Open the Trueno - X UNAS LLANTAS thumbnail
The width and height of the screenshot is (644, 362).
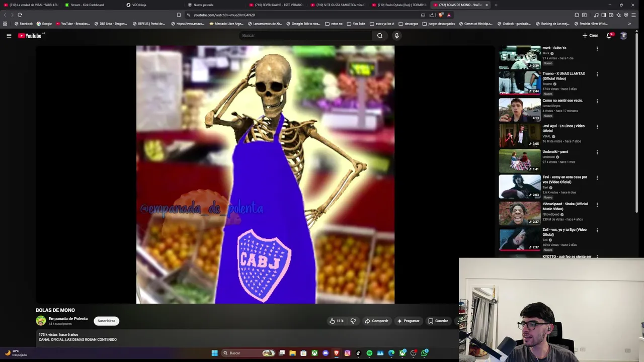[x=520, y=83]
